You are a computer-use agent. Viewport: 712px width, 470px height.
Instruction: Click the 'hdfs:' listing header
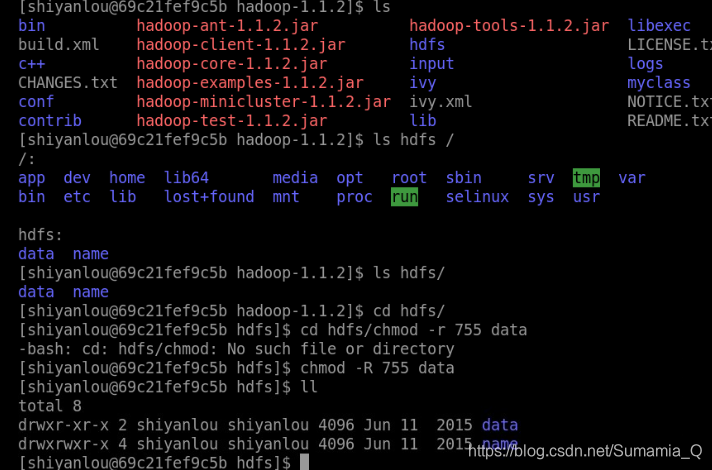(40, 235)
